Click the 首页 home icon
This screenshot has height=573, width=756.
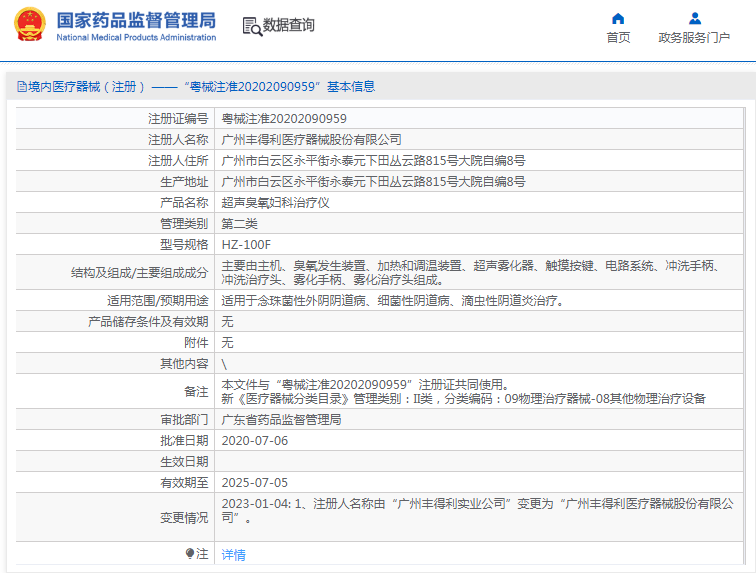coord(618,19)
